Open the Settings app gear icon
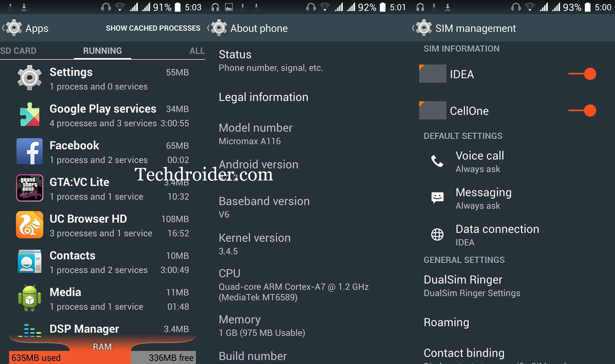Viewport: 615px width, 364px height. [30, 78]
